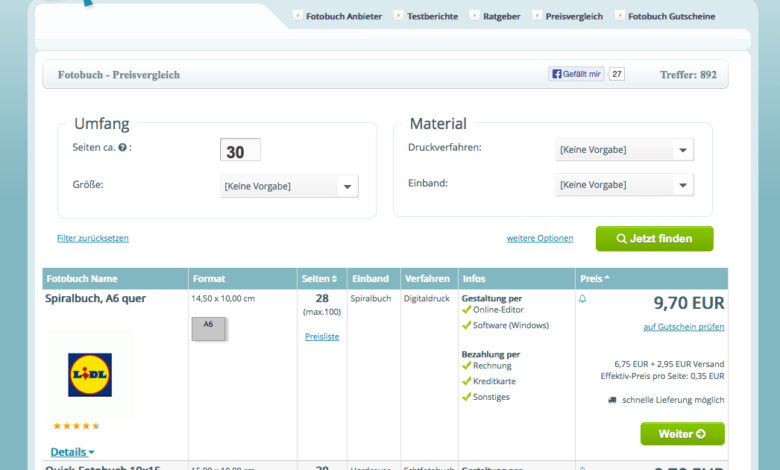Click the Seiten ca. input field

point(240,150)
